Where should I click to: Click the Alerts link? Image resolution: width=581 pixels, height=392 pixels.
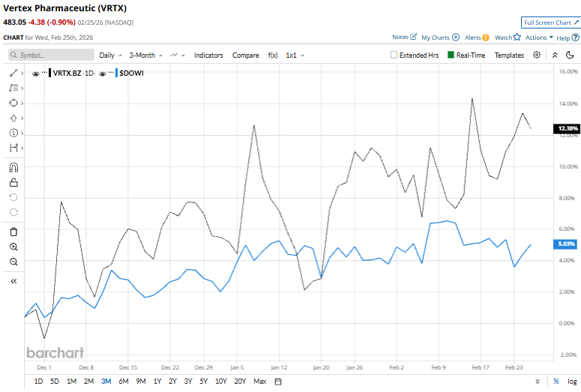pyautogui.click(x=473, y=37)
